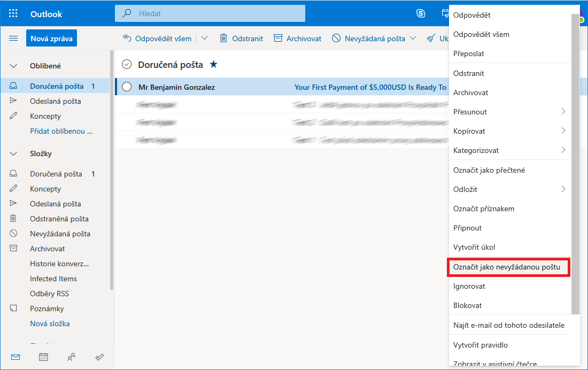Click the Nová zpráva button
Image resolution: width=588 pixels, height=370 pixels.
tap(51, 38)
